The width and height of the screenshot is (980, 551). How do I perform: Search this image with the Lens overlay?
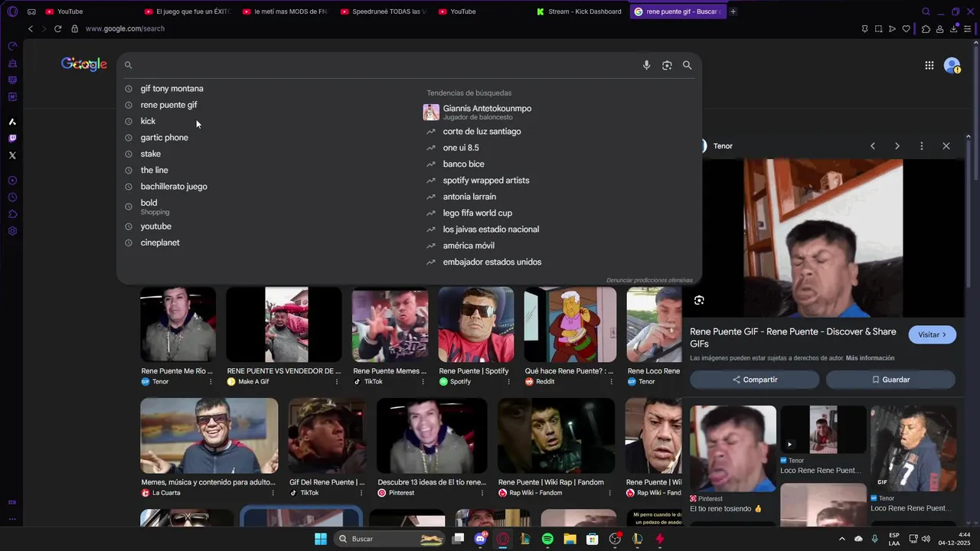698,300
